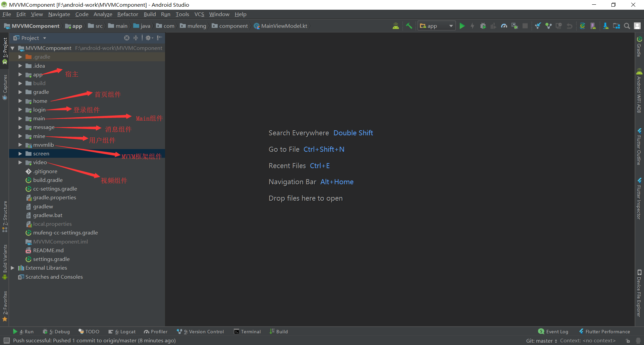The image size is (644, 345).
Task: Click the Sync Project with Gradle Files icon
Action: tap(582, 26)
